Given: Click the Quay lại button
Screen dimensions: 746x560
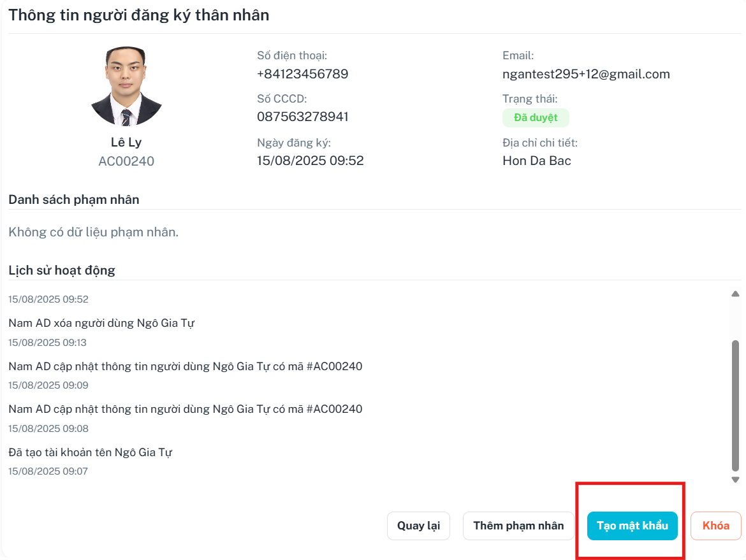Looking at the screenshot, I should 418,526.
